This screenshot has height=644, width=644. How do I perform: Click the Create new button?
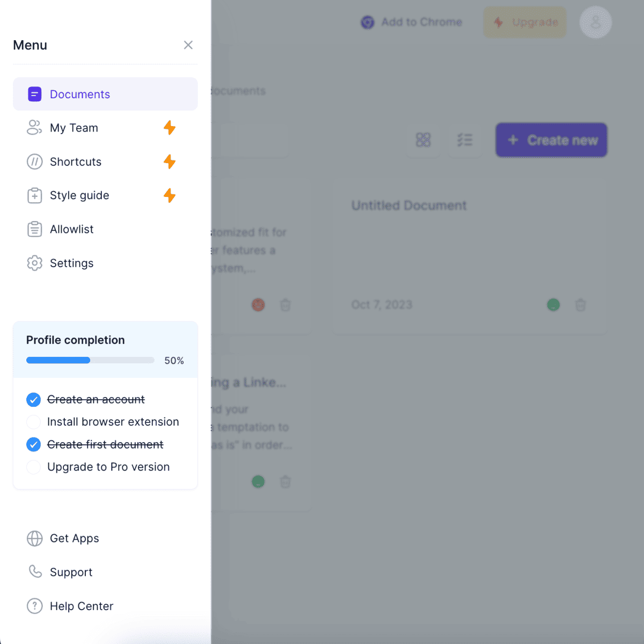[551, 140]
